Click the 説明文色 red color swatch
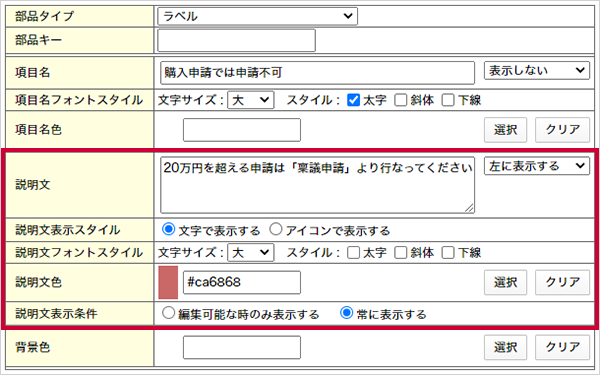 (x=168, y=282)
